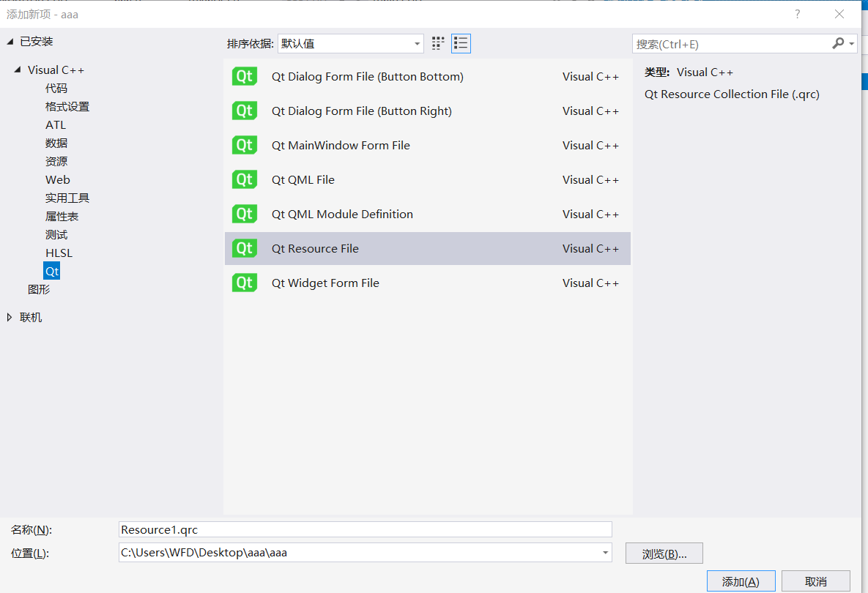The image size is (868, 593).
Task: Choose Qt QML File template
Action: (x=427, y=179)
